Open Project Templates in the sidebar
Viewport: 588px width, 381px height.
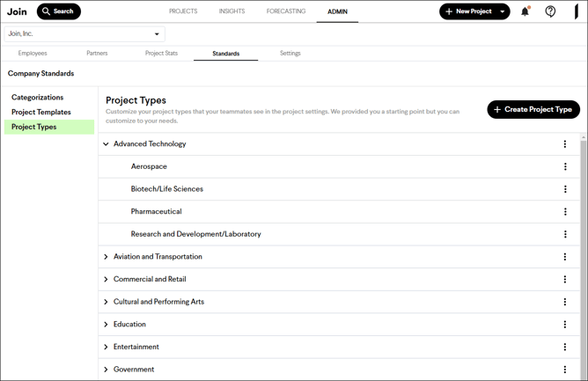tap(41, 112)
